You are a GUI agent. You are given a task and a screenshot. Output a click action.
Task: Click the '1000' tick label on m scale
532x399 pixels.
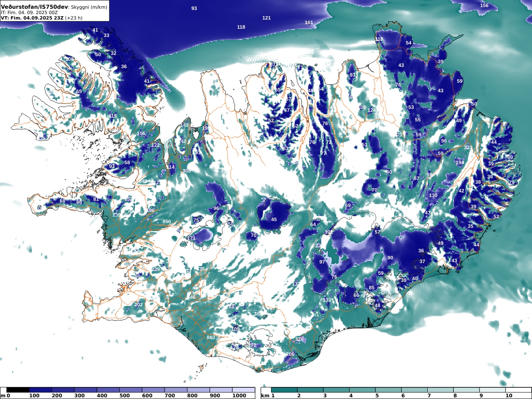(239, 396)
